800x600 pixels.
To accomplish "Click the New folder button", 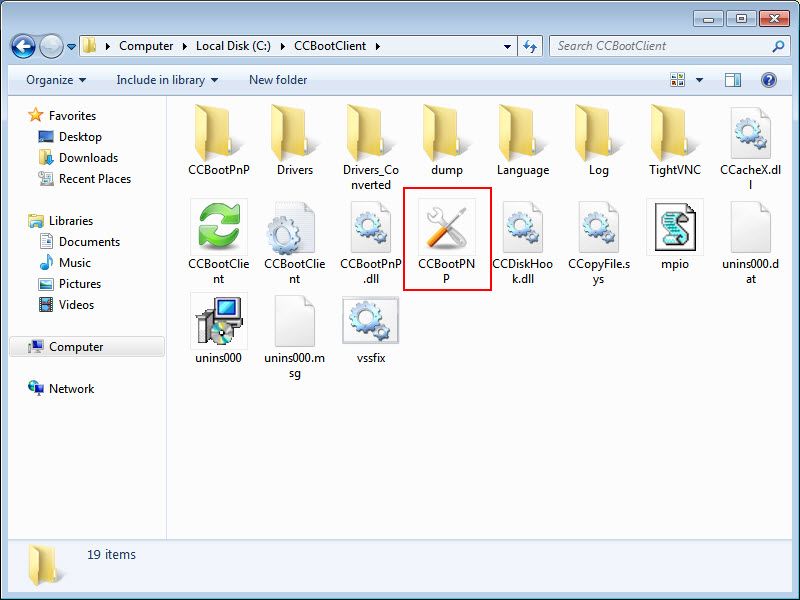I will [278, 80].
